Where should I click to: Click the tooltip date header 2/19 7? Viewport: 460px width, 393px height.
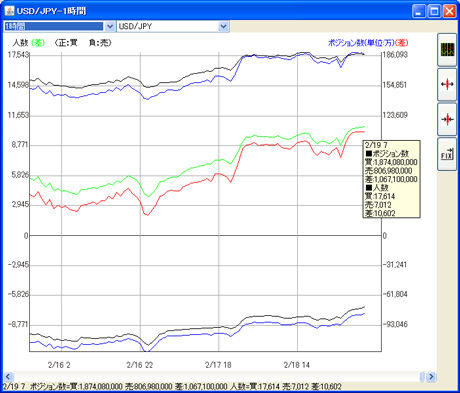pos(376,145)
